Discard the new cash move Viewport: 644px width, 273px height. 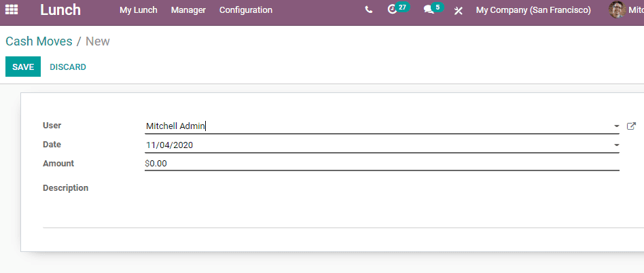pos(68,67)
